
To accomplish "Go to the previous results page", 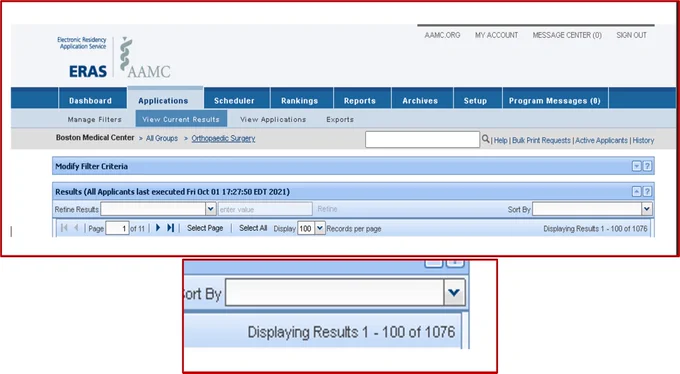I will (x=76, y=228).
